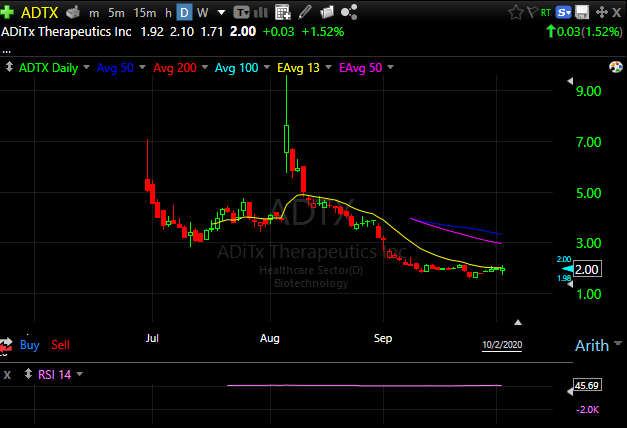Click the share chart icon
627x428 pixels.
[x=349, y=13]
